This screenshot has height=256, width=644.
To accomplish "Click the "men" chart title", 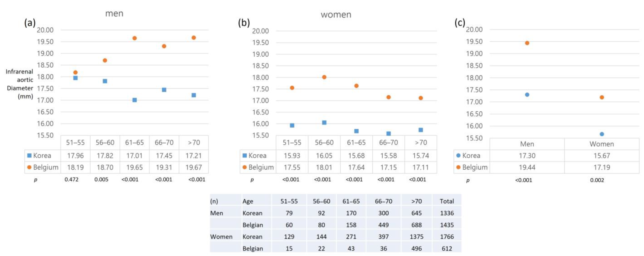I will [114, 13].
